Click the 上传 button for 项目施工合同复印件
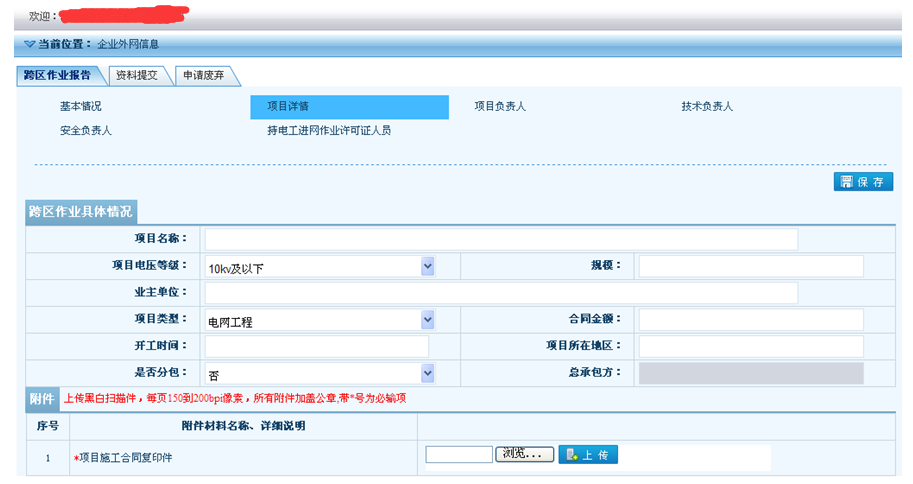Viewport: 913px width, 484px height. tap(588, 454)
